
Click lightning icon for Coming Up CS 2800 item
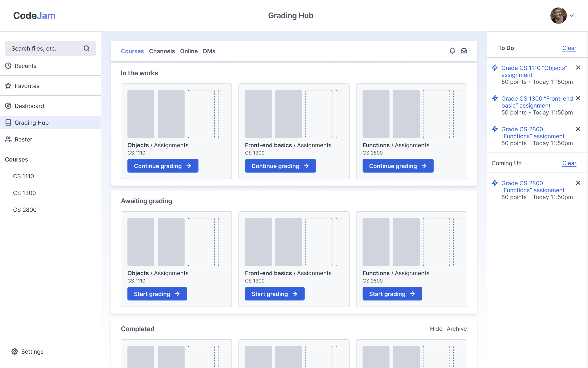495,183
